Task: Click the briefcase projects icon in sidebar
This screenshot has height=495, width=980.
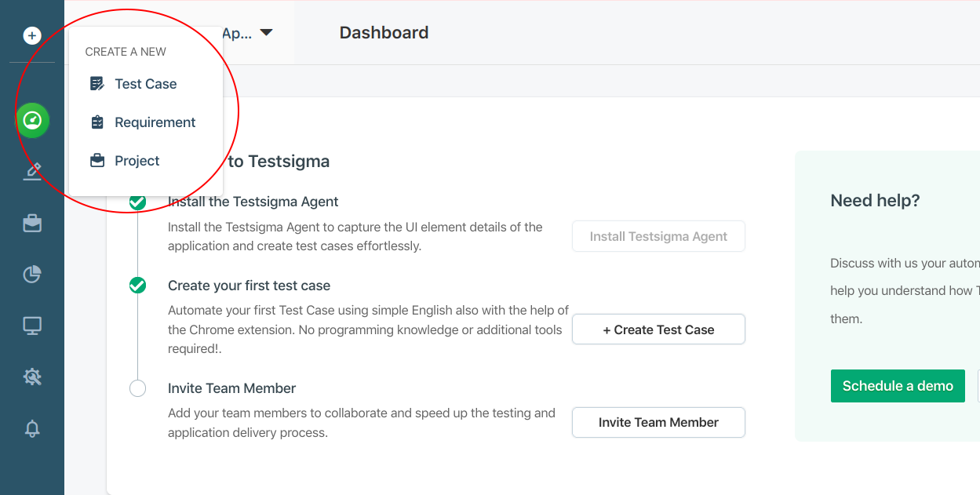Action: [x=32, y=224]
